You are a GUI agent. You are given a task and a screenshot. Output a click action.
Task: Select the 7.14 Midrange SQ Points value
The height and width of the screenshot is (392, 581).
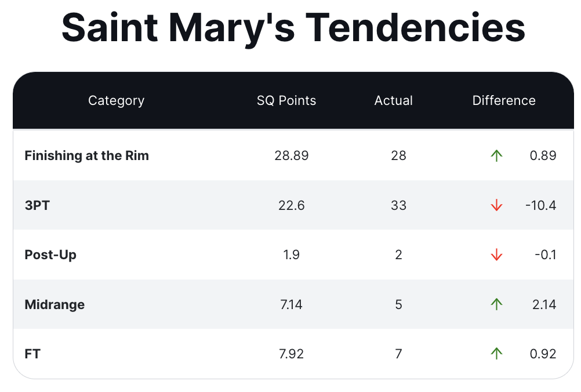(x=291, y=304)
